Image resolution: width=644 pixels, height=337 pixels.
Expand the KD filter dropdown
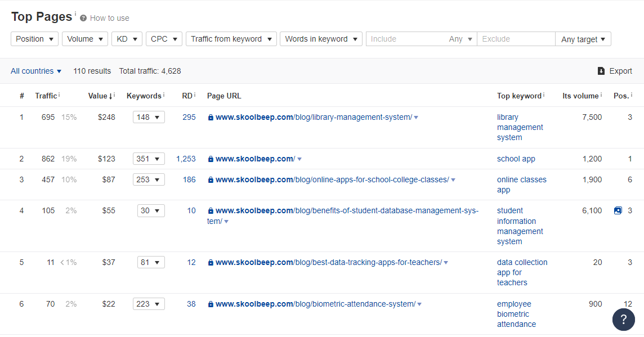[127, 39]
